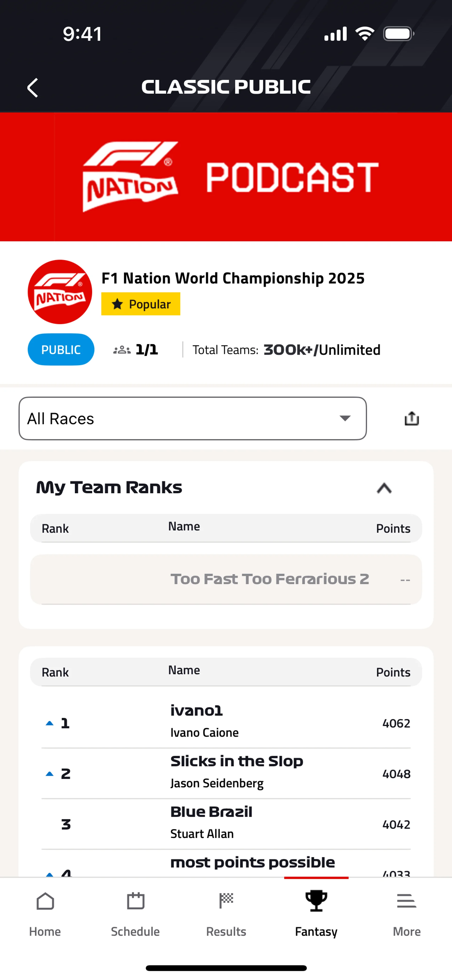
Task: Open the All Races dropdown
Action: [193, 418]
